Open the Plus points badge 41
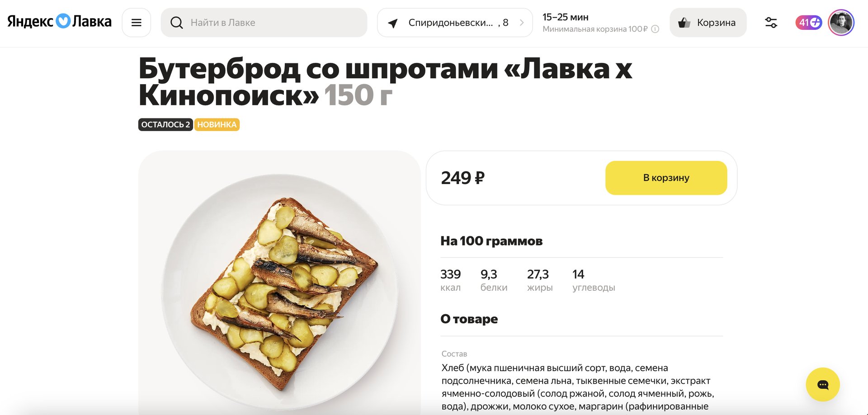The width and height of the screenshot is (868, 415). pyautogui.click(x=808, y=23)
